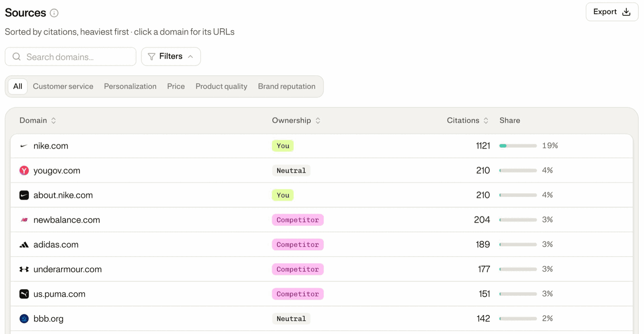
Task: Click yougov.com 4% share bar
Action: point(518,170)
